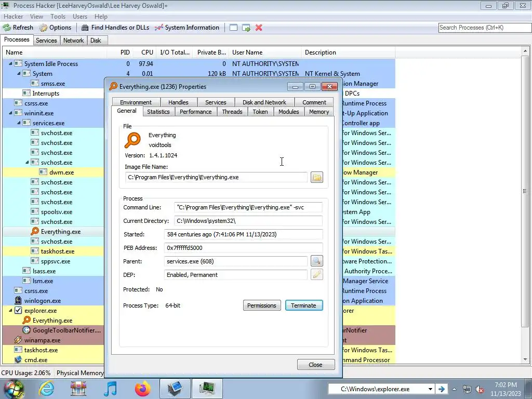Click the taskbar clock
The width and height of the screenshot is (532, 399).
click(506, 389)
